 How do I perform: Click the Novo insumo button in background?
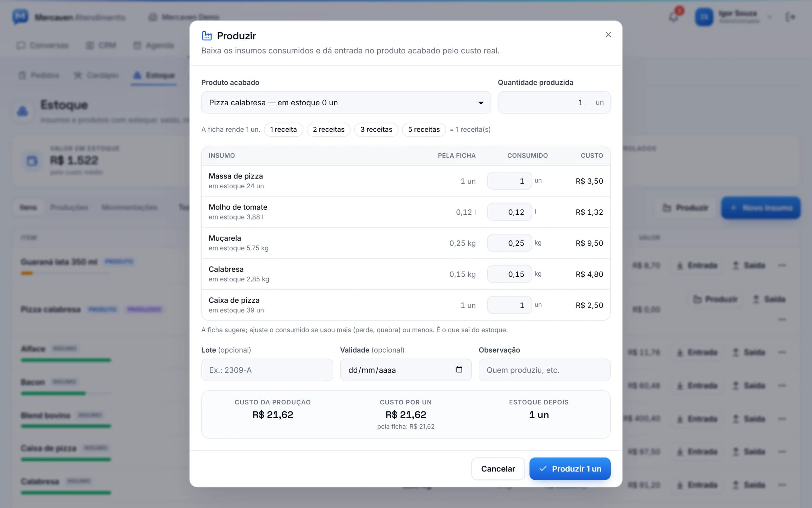[x=761, y=208]
